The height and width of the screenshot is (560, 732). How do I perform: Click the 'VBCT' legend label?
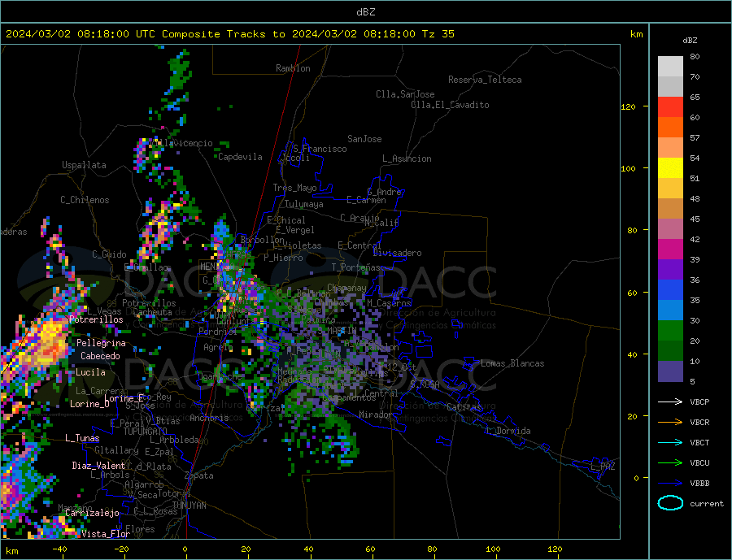699,442
